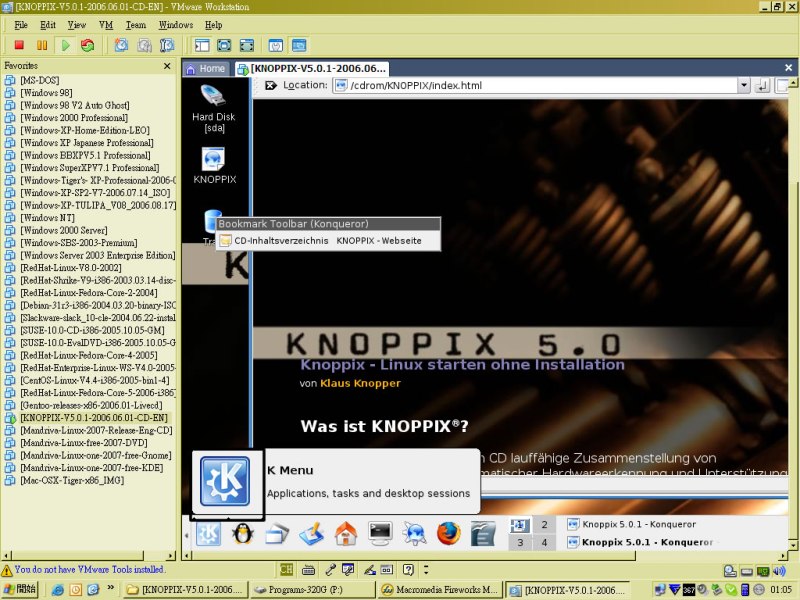Select [Mac-OSX-Tiger-x86_IMG] favorite

(72, 481)
